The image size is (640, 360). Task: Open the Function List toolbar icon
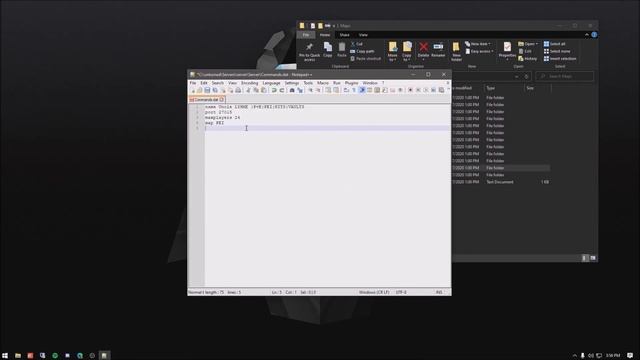pyautogui.click(x=385, y=90)
